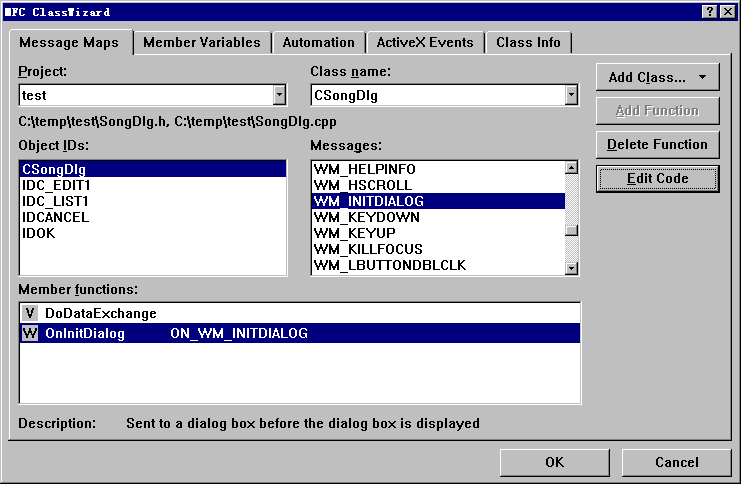741x484 pixels.
Task: Select IDOK in Object IDs
Action: (153, 233)
